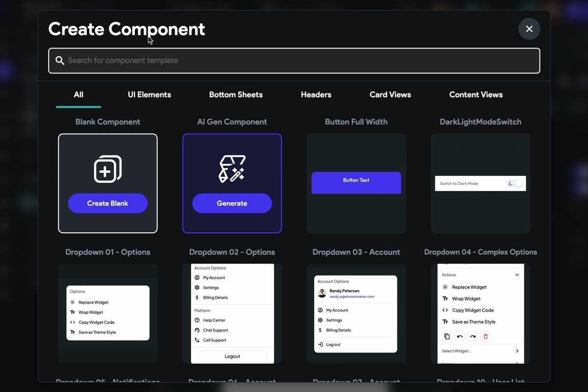This screenshot has height=392, width=588.
Task: Click the Call Support phone icon
Action: (x=197, y=340)
